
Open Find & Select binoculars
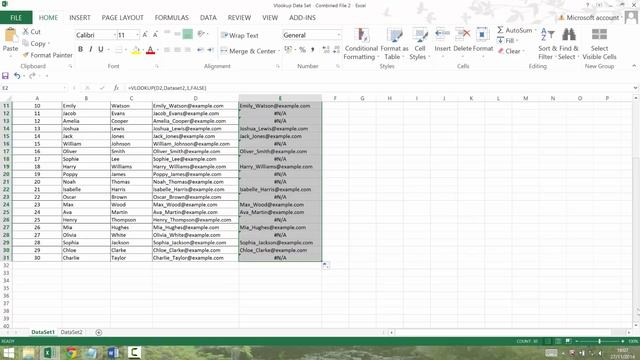tap(569, 43)
